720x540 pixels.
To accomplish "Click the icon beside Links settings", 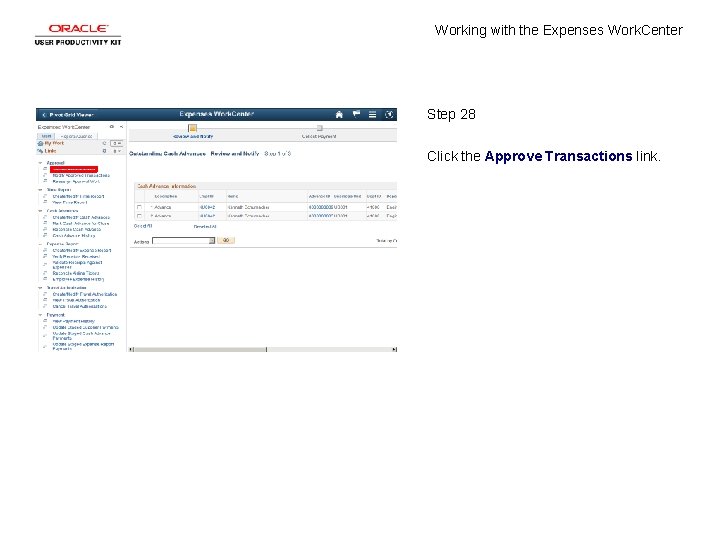I will pos(104,151).
